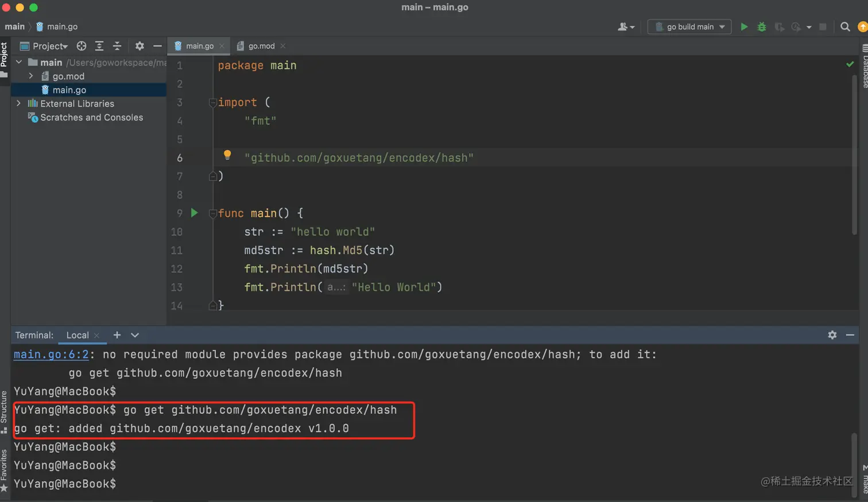Open the main.go:6:2 link in terminal
The image size is (868, 502).
[x=51, y=355]
